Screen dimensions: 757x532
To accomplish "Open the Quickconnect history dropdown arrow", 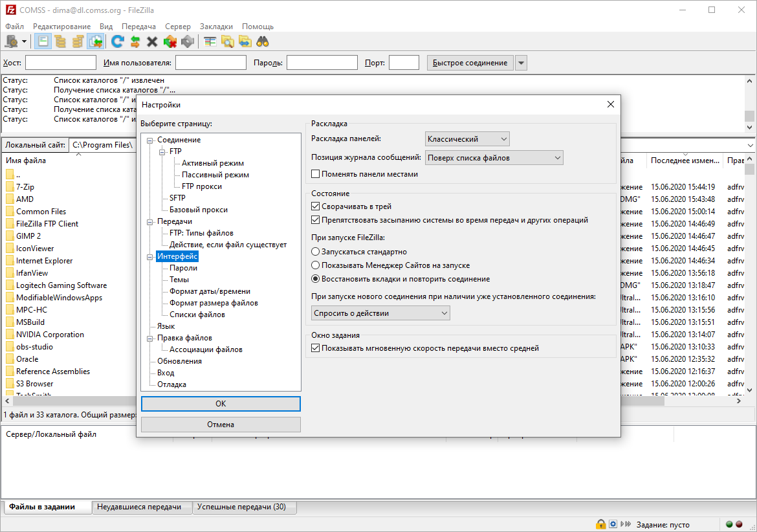I will (x=521, y=63).
